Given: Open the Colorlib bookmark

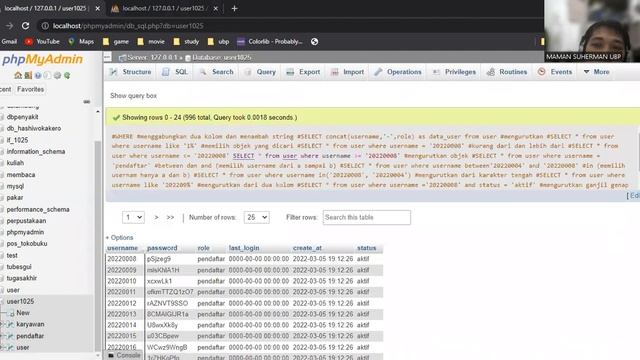Looking at the screenshot, I should (x=270, y=42).
